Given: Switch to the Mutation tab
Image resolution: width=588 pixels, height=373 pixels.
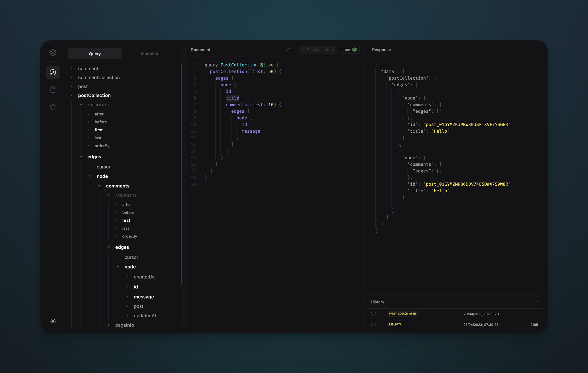Looking at the screenshot, I should (x=149, y=54).
